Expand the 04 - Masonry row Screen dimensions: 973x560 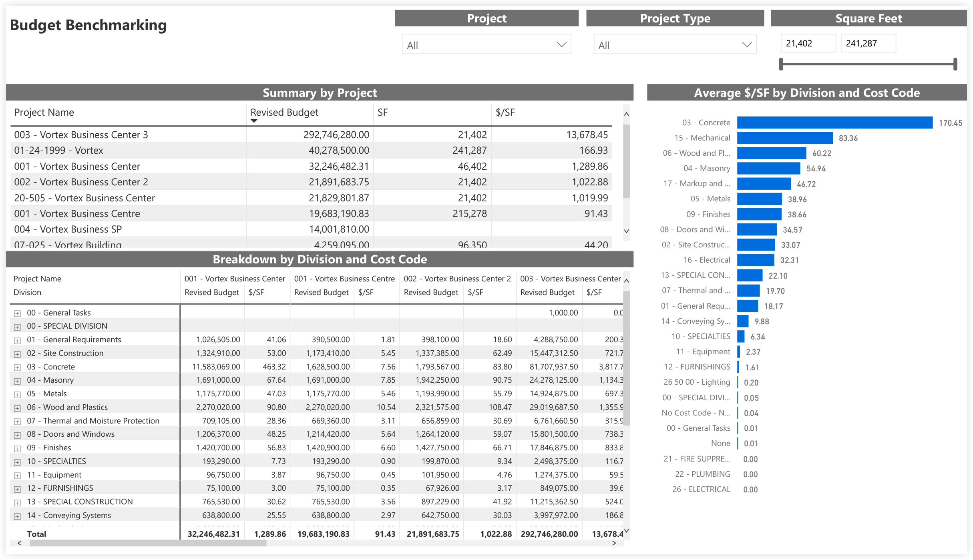[17, 381]
